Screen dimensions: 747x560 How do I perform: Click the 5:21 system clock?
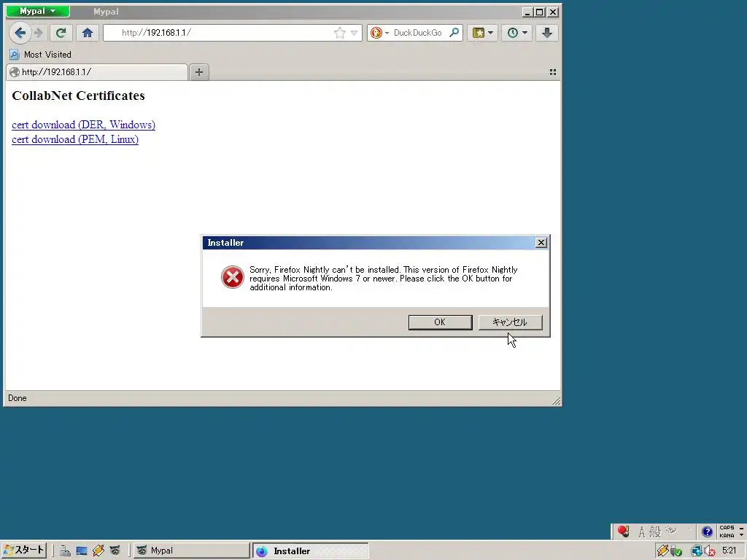click(x=729, y=551)
